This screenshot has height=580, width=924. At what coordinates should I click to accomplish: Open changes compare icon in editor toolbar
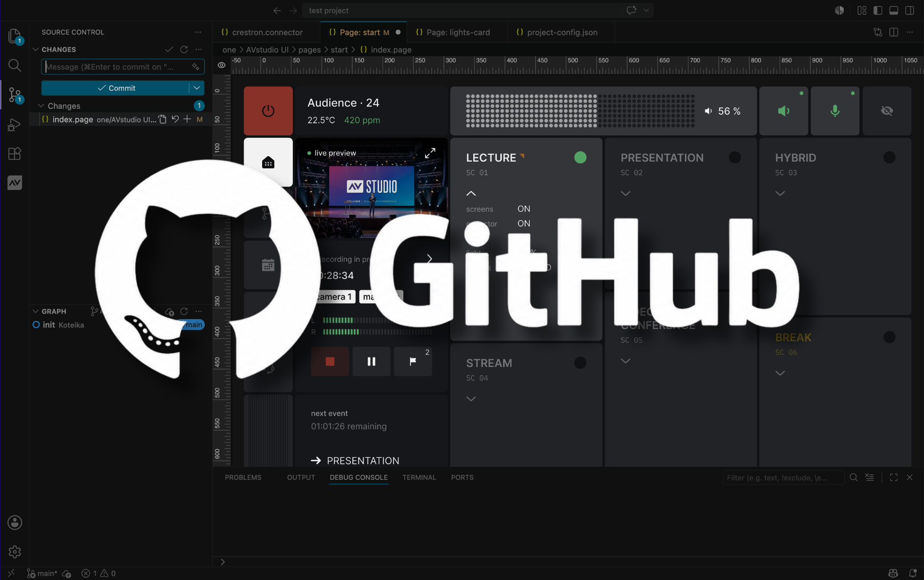[878, 32]
